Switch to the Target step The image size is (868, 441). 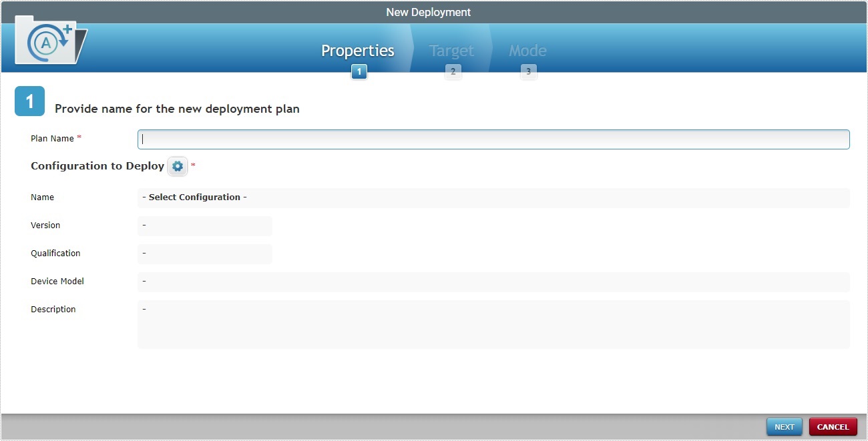451,51
